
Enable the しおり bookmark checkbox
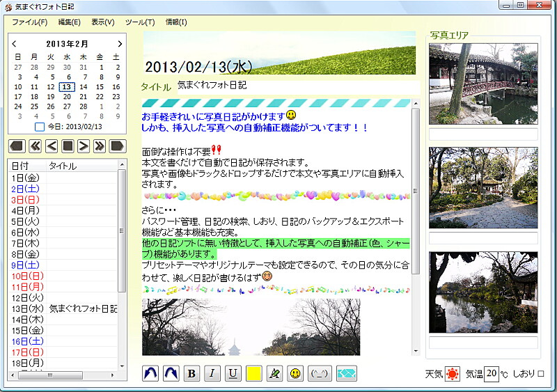(541, 374)
